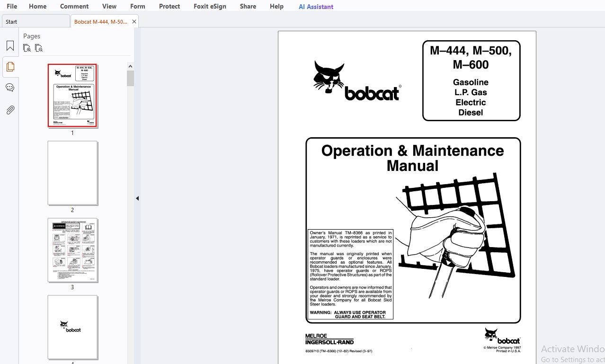Click the thumbnail panel scrollbar handle
The width and height of the screenshot is (605, 364).
(x=130, y=78)
